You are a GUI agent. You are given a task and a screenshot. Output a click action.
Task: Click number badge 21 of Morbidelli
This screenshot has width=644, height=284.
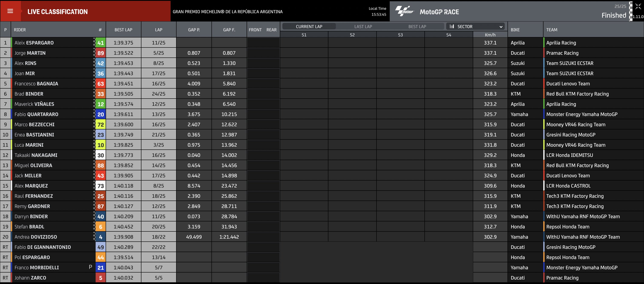point(101,267)
